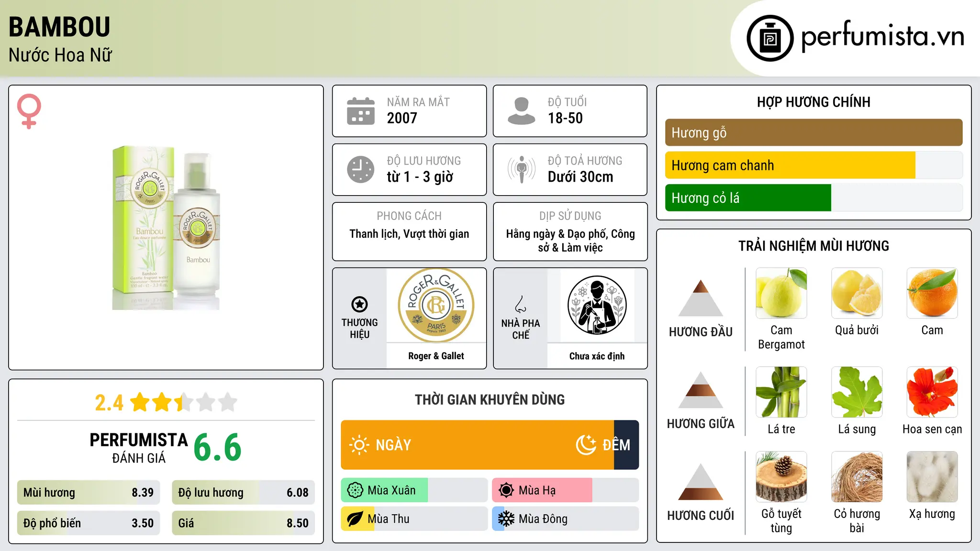Click the sillage icon beside Độ toả hương
The width and height of the screenshot is (980, 551).
pos(521,169)
